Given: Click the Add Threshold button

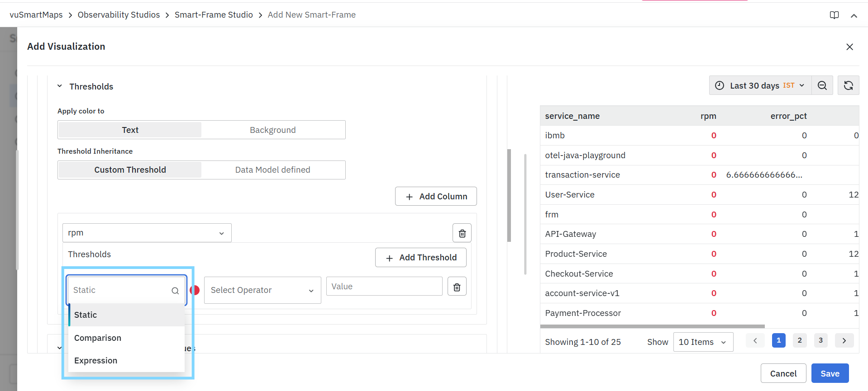Looking at the screenshot, I should 421,258.
